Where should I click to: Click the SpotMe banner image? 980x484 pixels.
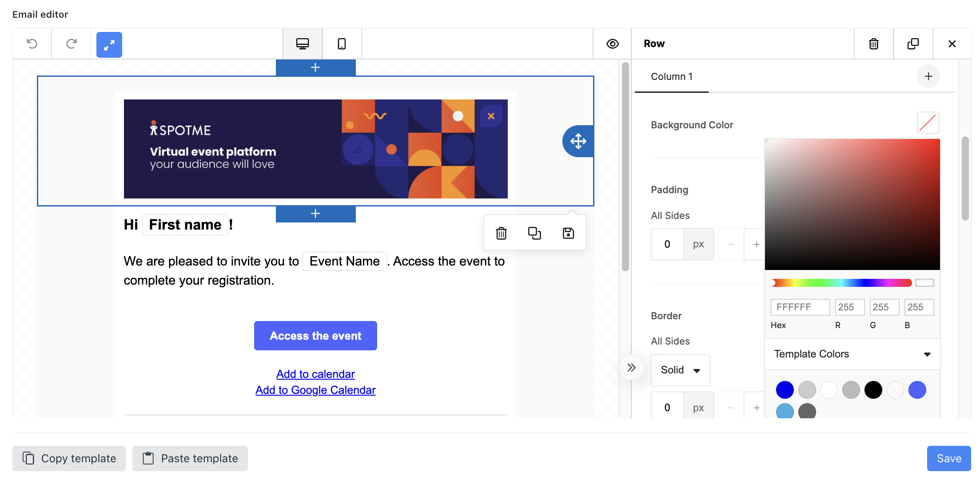315,149
